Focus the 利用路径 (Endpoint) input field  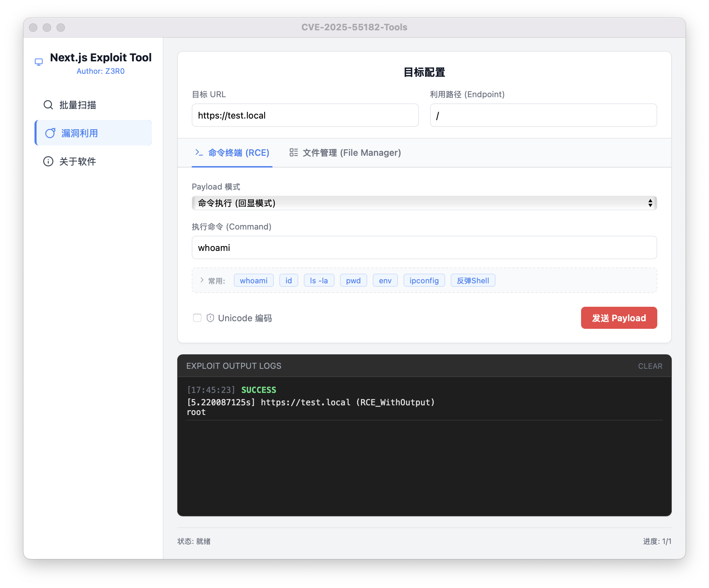click(x=543, y=115)
